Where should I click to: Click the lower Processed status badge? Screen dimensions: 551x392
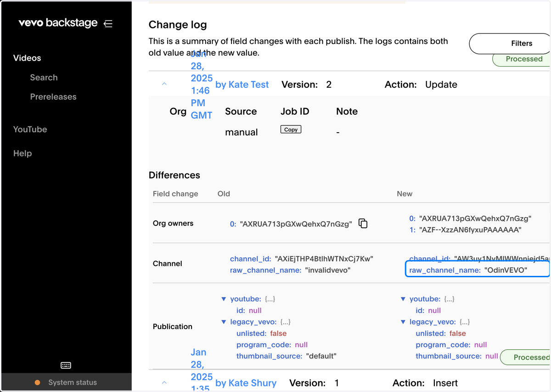tap(526, 357)
